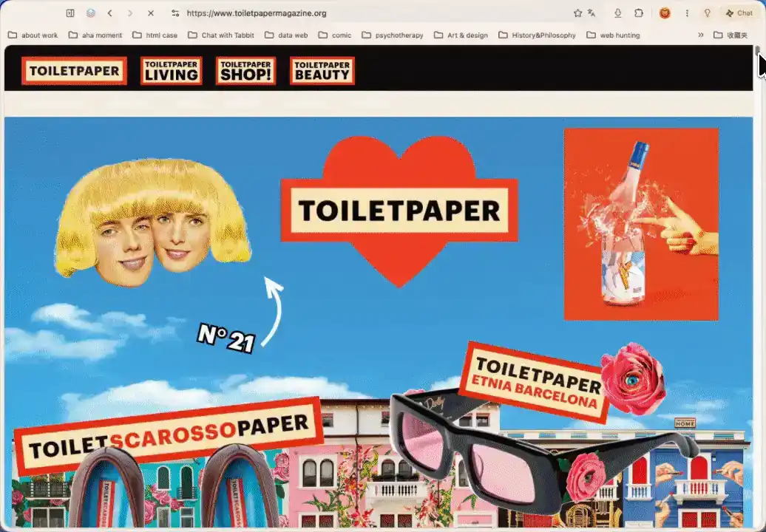Open the 'data web' bookmark folder

click(286, 35)
